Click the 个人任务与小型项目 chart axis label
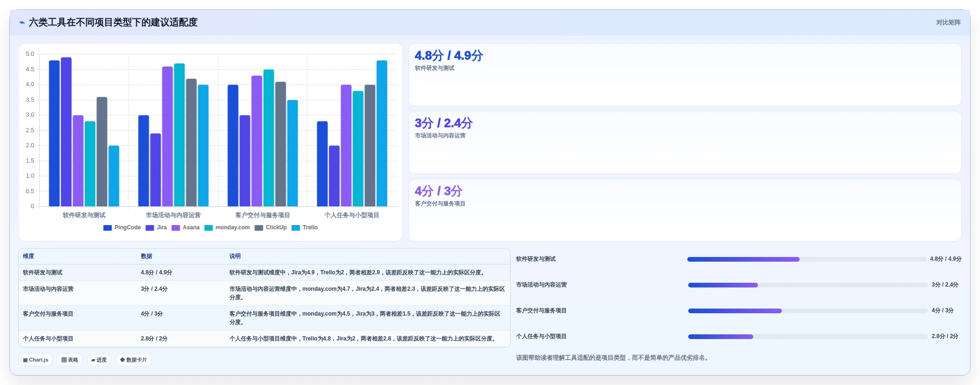 (x=352, y=215)
